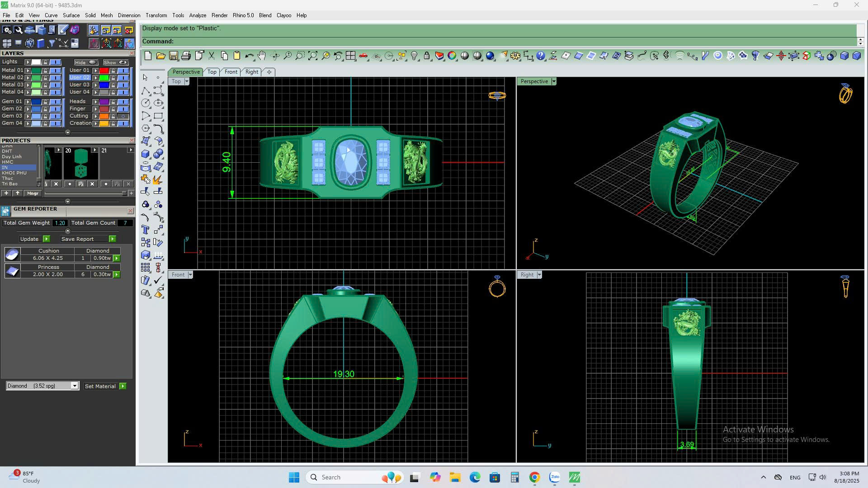Click the Set Material button
868x488 pixels.
point(100,386)
